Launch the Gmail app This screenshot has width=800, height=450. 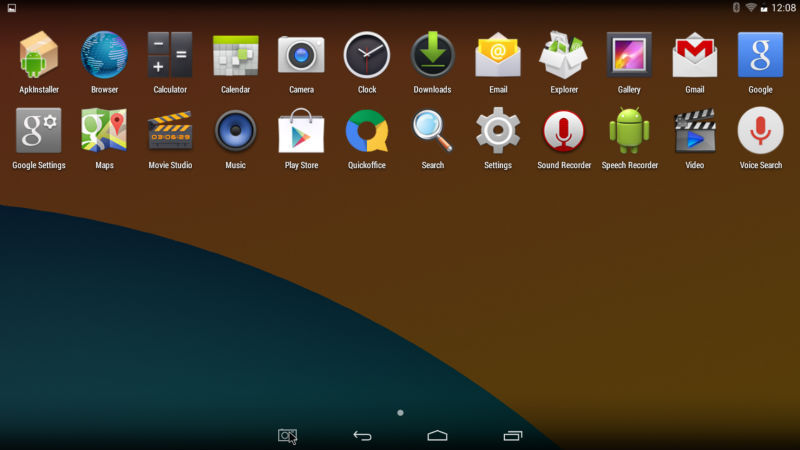[x=695, y=55]
